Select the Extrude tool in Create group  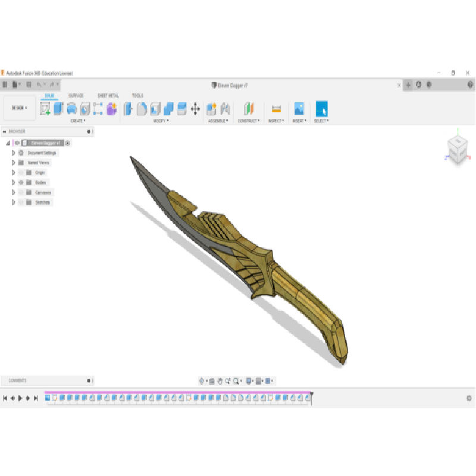[x=58, y=109]
